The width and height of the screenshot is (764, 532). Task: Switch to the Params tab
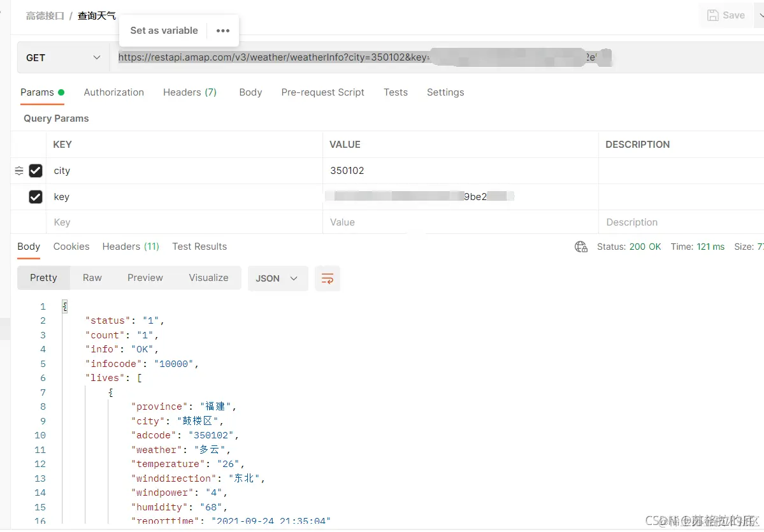(42, 92)
